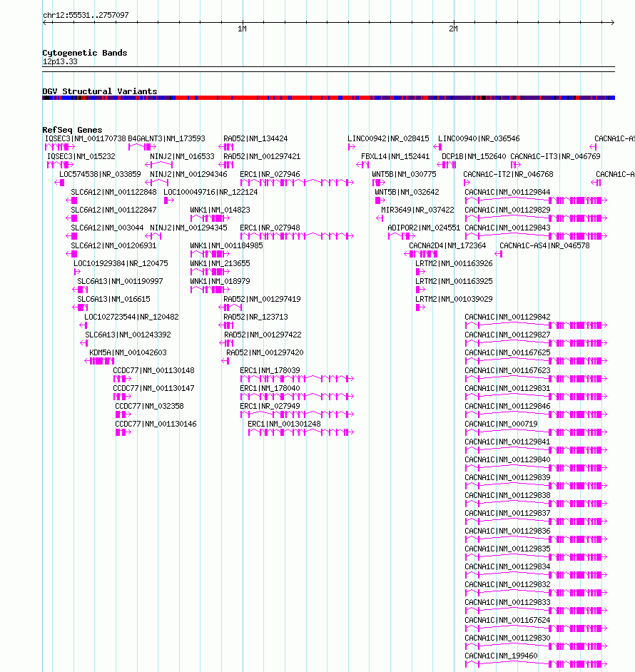Image resolution: width=635 pixels, height=672 pixels.
Task: Select ERC1|NM_178039 transcript
Action: [270, 371]
